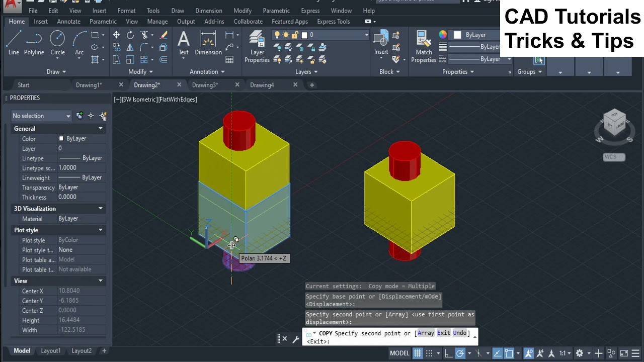
Task: Select the Polyline tool
Action: coord(34,43)
